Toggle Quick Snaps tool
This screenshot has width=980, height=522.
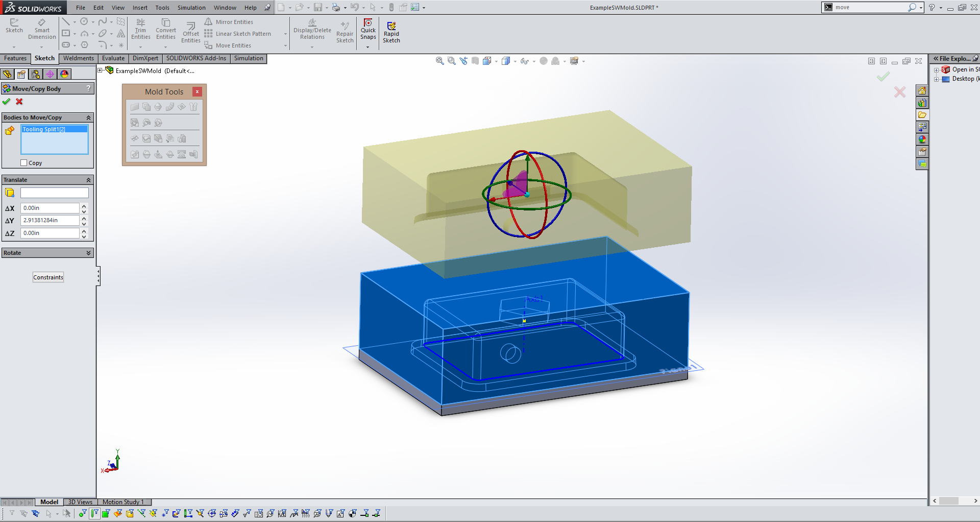pos(368,30)
